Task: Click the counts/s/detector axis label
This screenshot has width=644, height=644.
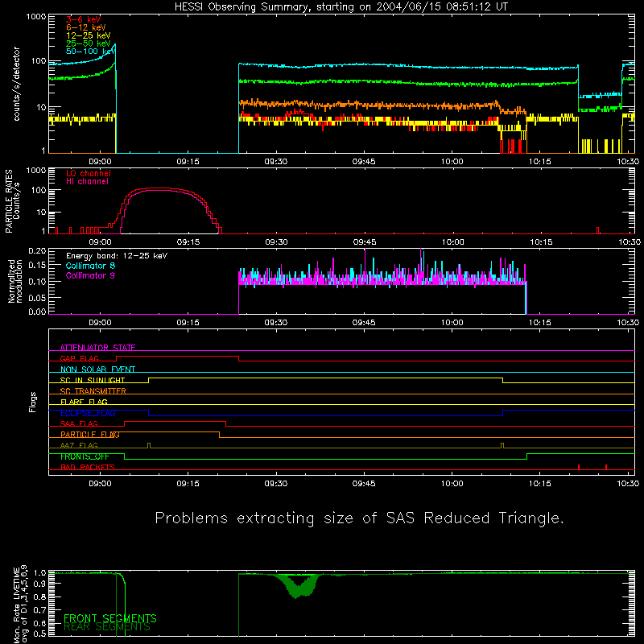Action: coord(17,84)
